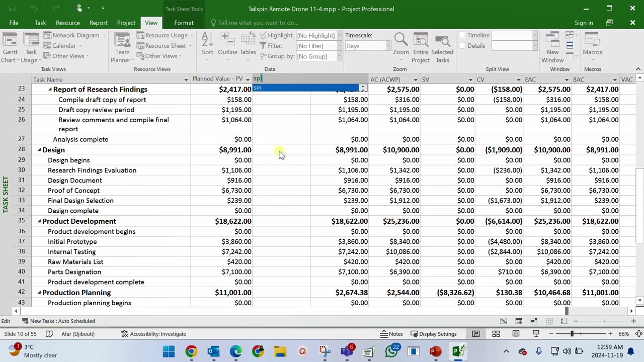Switch to the Report ribbon tab

(x=98, y=23)
